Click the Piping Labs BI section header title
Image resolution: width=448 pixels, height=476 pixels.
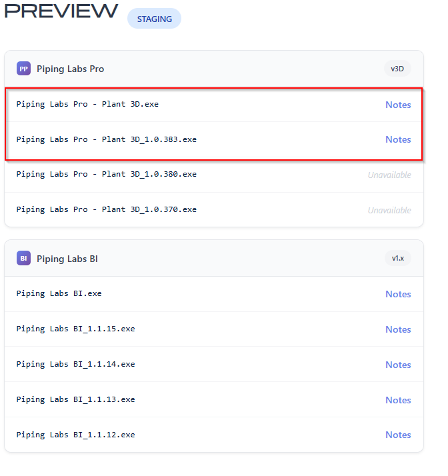(x=67, y=259)
